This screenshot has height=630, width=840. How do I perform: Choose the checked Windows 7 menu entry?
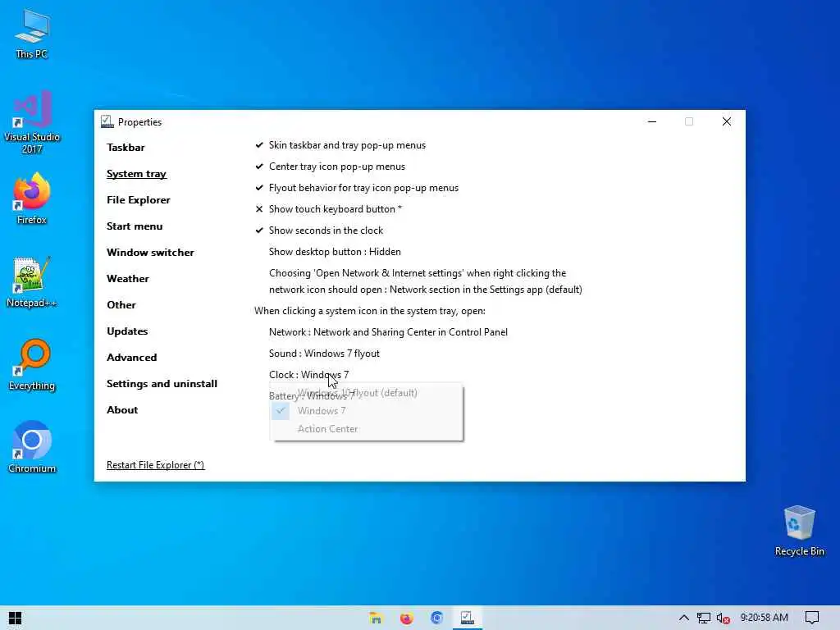(367, 411)
